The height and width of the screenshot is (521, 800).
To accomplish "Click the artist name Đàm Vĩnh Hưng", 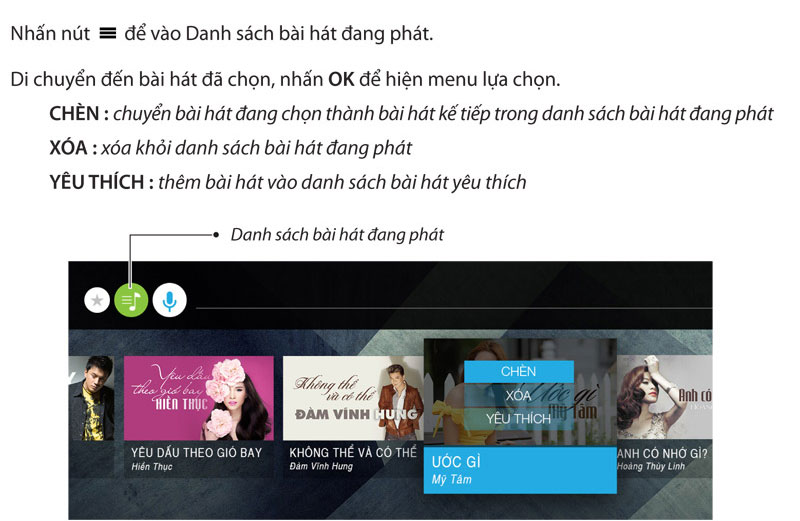I will click(321, 466).
